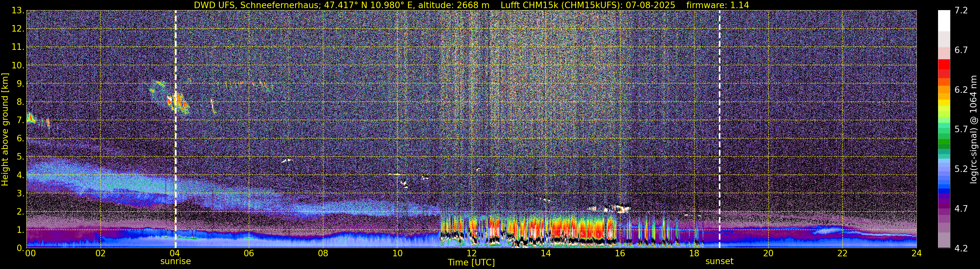
Task: Click the 'firmware: 1.14' text in title
Action: click(718, 5)
